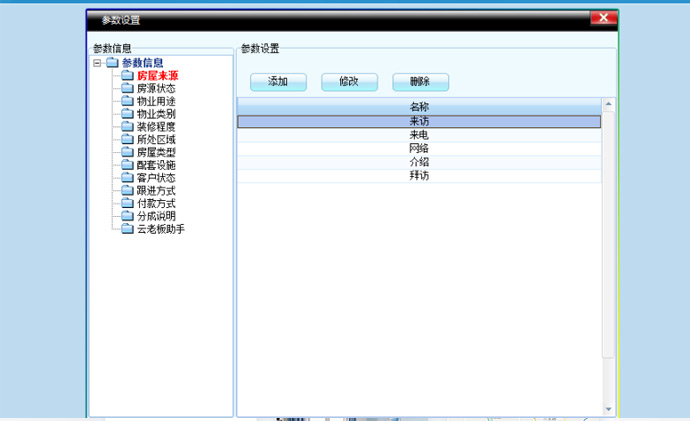Click the folder icon beside root 参数信息

112,62
